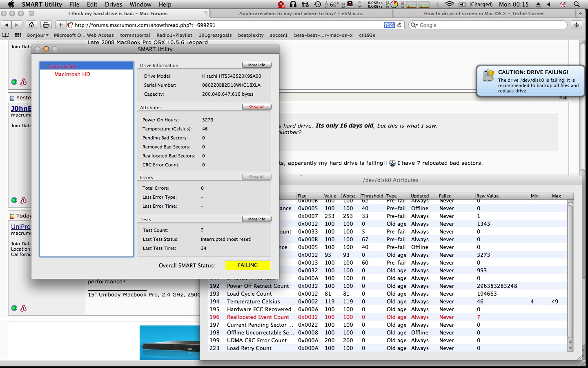The height and width of the screenshot is (368, 588).
Task: Click More Info in Drive Information section
Action: point(257,65)
